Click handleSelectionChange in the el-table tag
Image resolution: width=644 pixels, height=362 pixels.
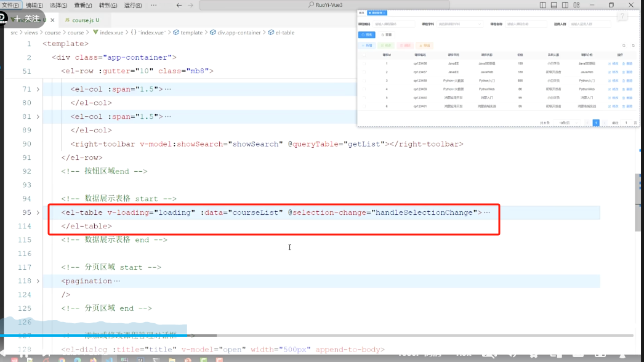(x=424, y=212)
